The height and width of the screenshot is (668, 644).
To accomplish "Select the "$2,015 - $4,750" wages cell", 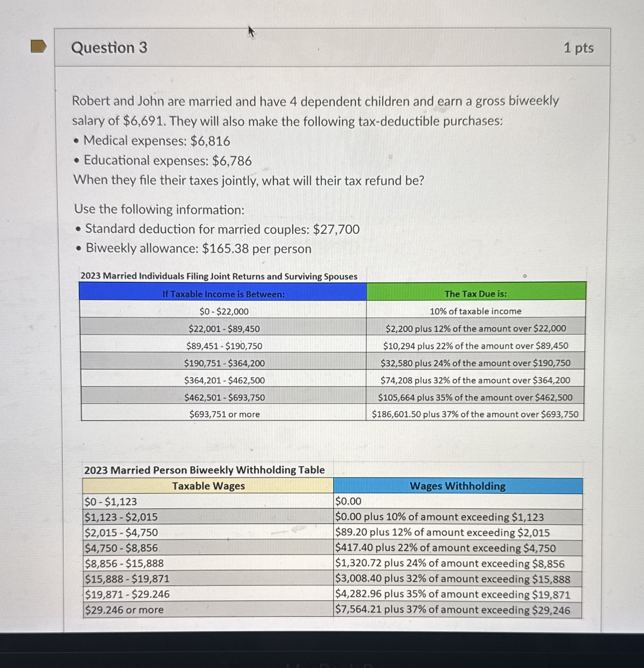I will click(x=208, y=532).
